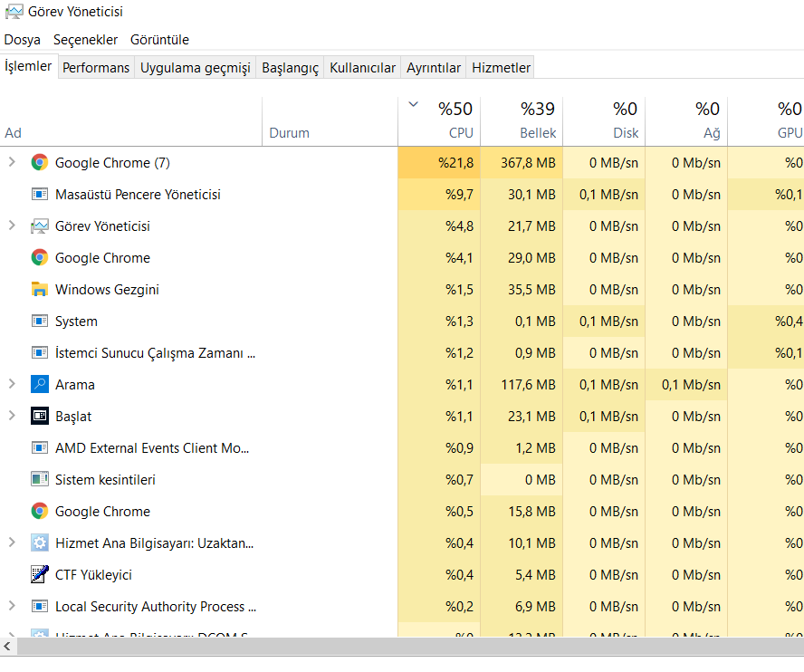804x672 pixels.
Task: Select the System process name
Action: (x=76, y=322)
